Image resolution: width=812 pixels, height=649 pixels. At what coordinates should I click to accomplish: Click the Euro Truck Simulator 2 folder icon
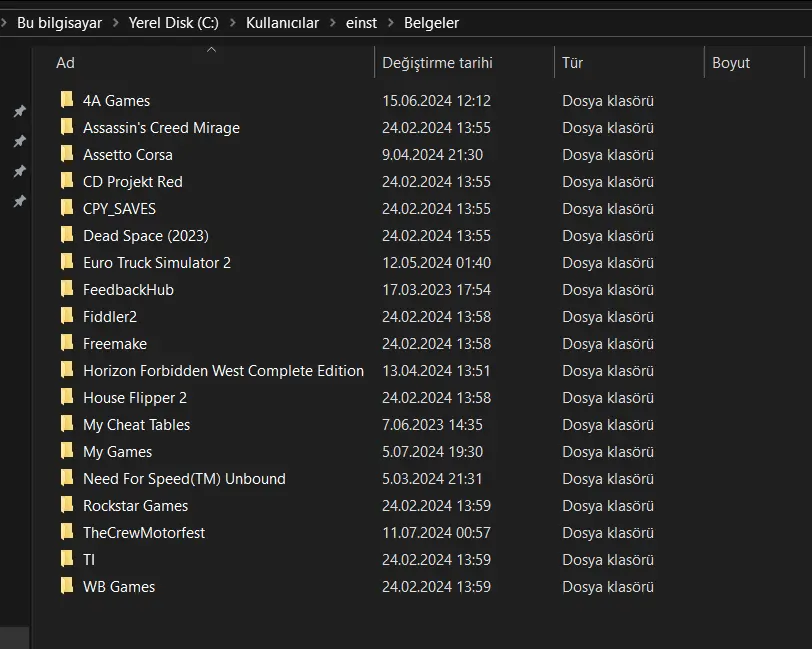click(67, 262)
